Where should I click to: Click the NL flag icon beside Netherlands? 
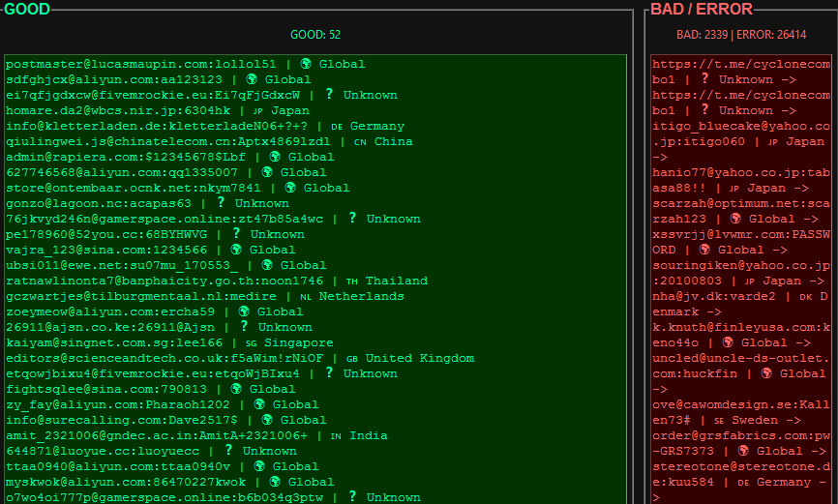coord(305,297)
